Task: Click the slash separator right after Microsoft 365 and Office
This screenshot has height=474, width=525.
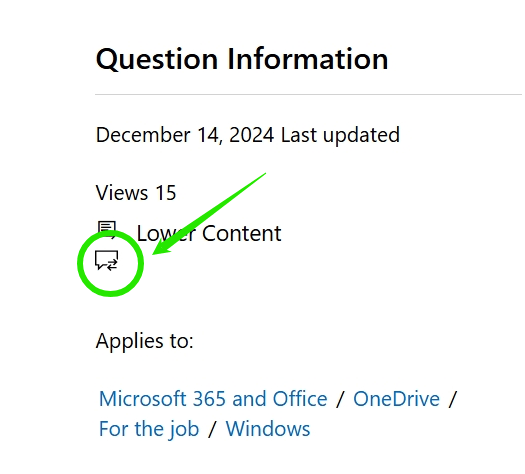Action: 340,399
